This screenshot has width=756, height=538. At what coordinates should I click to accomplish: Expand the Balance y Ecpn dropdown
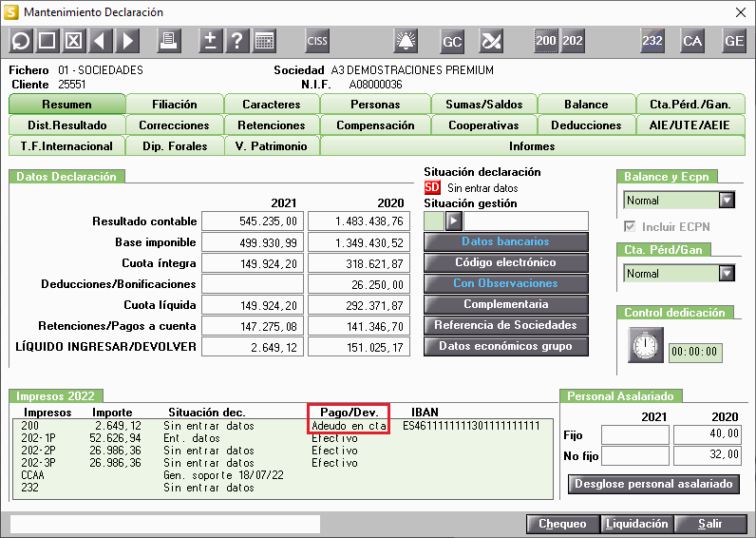(x=727, y=200)
